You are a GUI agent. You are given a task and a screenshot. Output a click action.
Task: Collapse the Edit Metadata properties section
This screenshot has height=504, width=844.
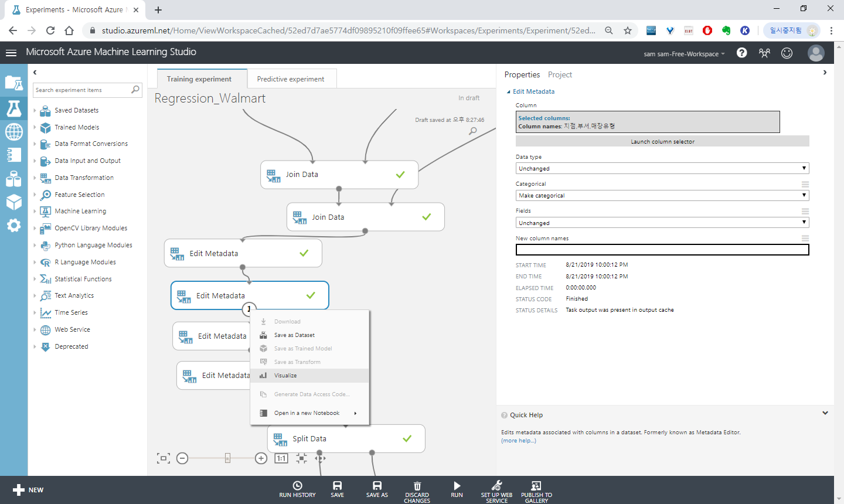(509, 91)
